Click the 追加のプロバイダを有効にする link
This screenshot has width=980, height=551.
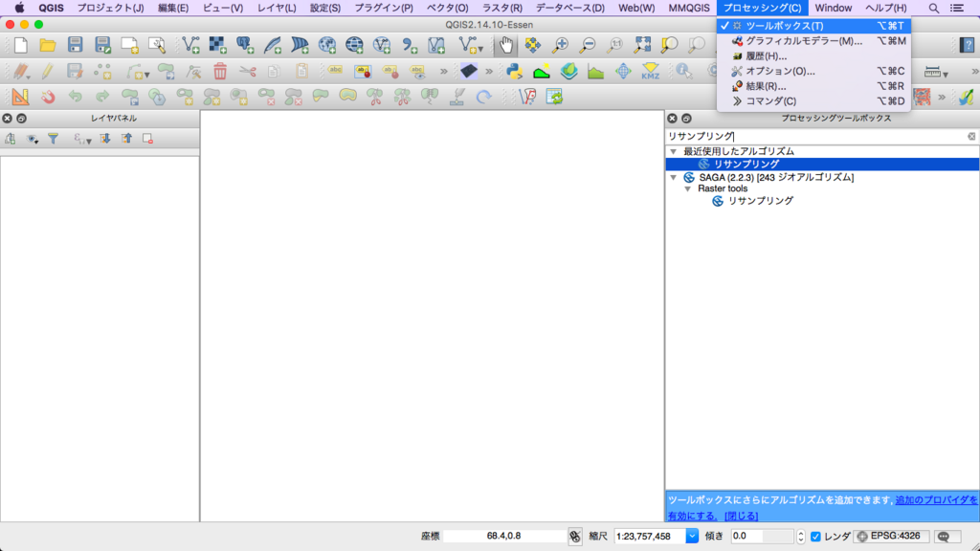936,499
